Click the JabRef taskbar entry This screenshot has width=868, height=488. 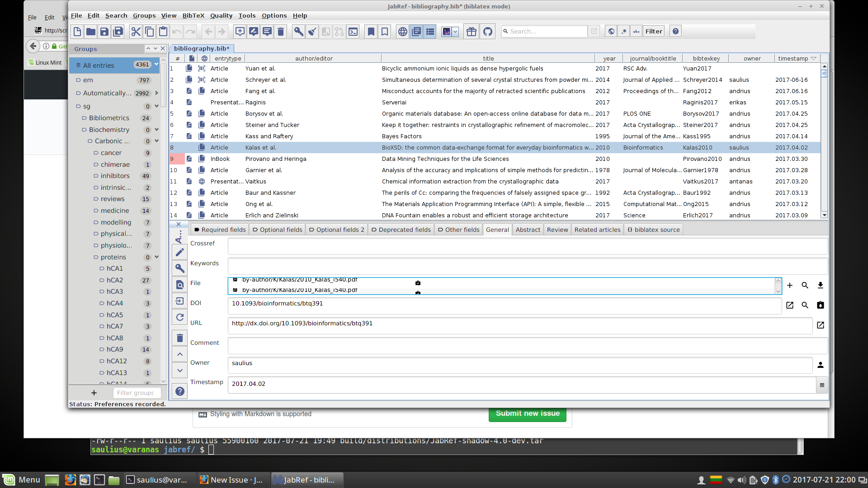[307, 480]
